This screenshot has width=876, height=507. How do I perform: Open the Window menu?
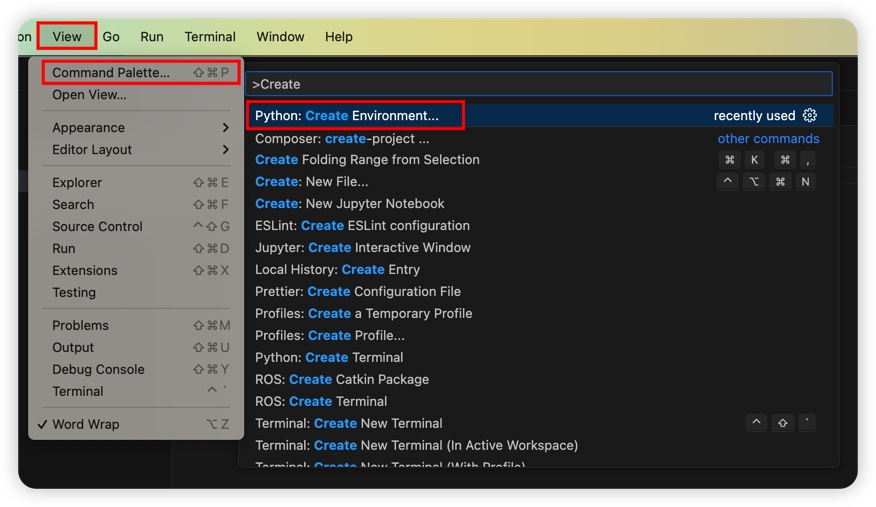coord(280,37)
